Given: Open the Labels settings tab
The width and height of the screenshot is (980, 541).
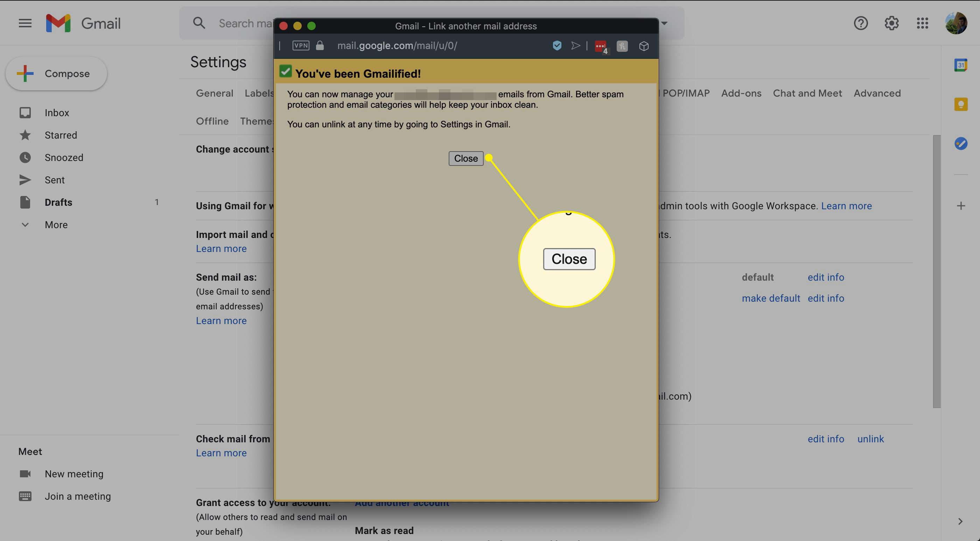Looking at the screenshot, I should point(259,93).
